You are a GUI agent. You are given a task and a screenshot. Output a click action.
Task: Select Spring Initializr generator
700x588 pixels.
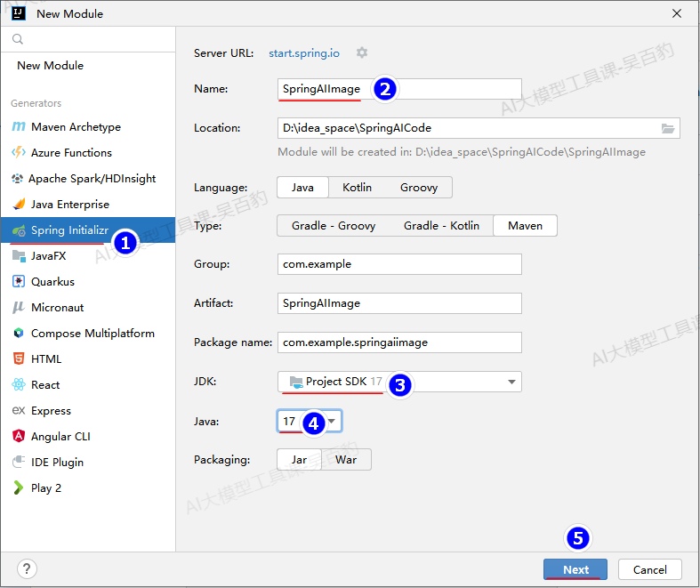coord(88,230)
